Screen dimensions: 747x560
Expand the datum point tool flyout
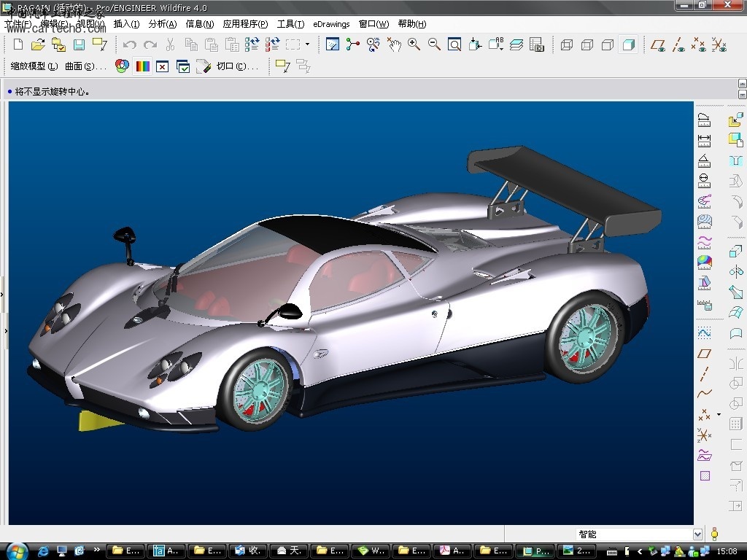(719, 414)
